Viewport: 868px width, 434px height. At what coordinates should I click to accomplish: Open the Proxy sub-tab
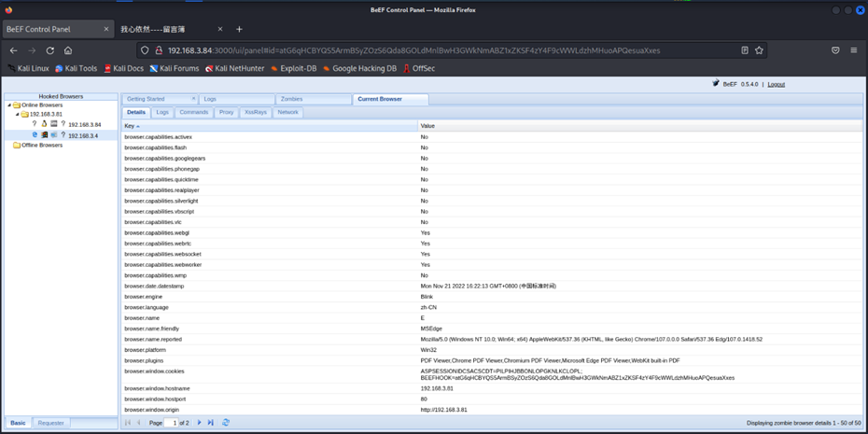[x=226, y=112]
